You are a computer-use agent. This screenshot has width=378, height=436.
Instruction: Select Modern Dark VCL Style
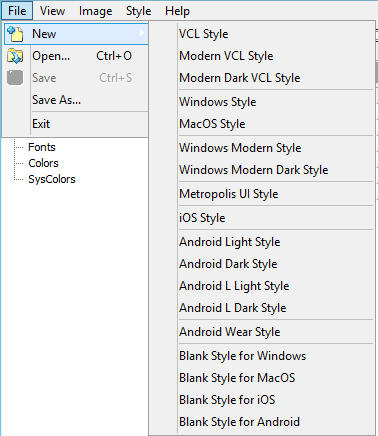coord(262,78)
